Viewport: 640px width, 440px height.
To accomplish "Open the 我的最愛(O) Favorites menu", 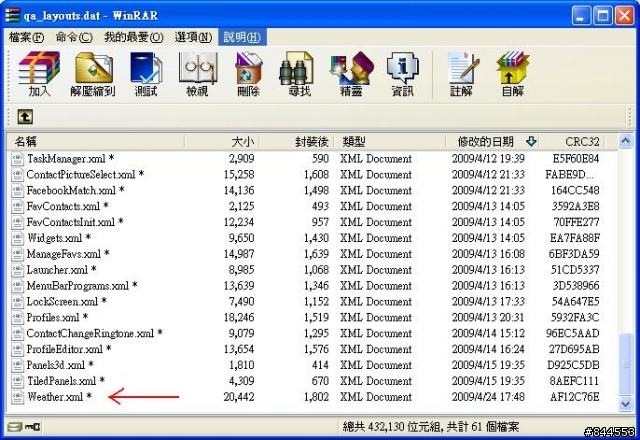I will point(133,38).
